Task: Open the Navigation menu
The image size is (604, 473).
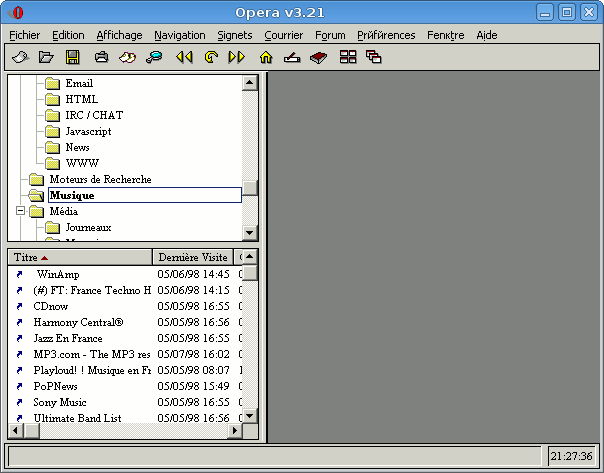Action: (x=180, y=35)
